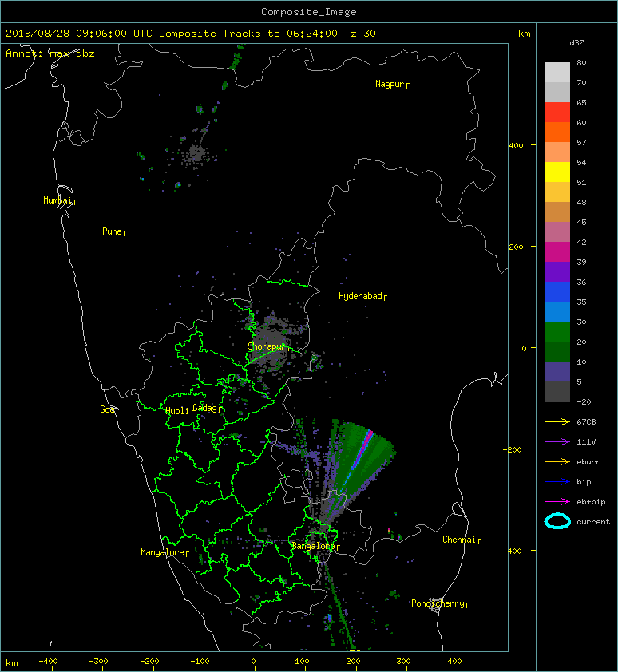Click the Goa label on the map

point(109,409)
